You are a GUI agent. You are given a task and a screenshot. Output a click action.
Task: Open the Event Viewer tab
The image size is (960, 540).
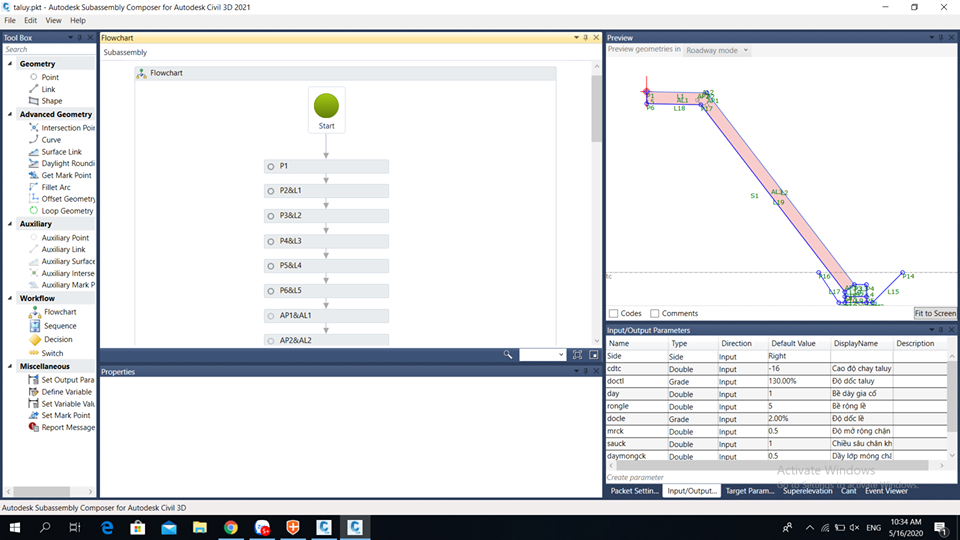pos(886,490)
